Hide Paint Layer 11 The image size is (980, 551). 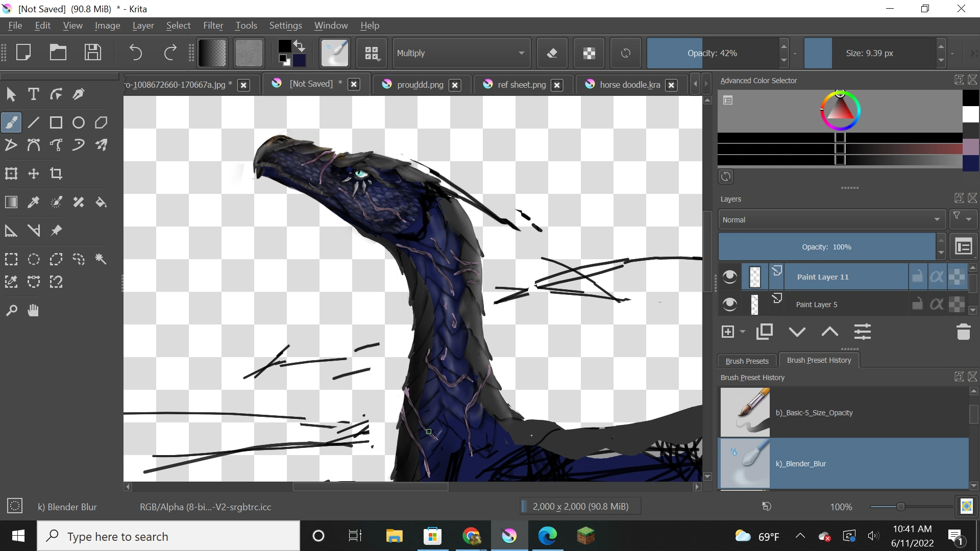click(729, 276)
